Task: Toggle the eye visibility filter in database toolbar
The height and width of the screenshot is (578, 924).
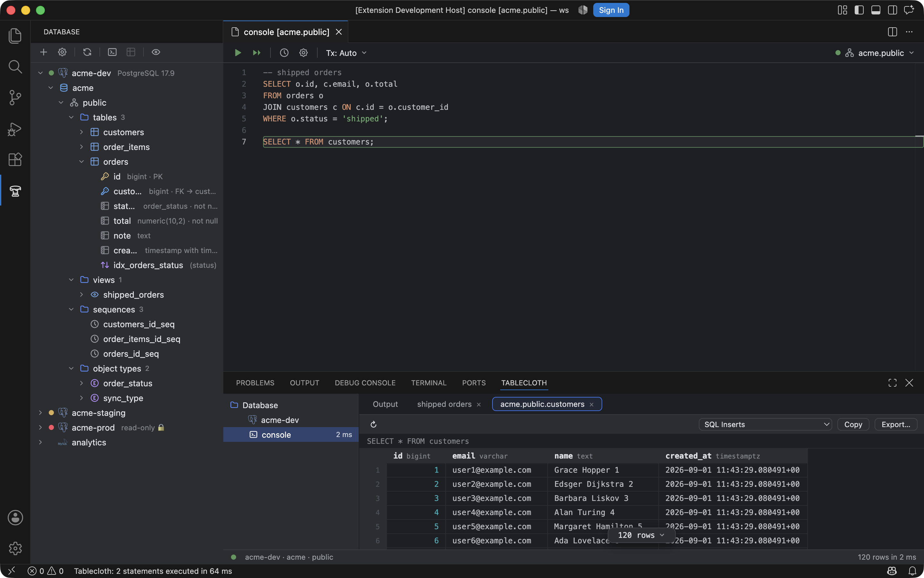Action: point(156,52)
